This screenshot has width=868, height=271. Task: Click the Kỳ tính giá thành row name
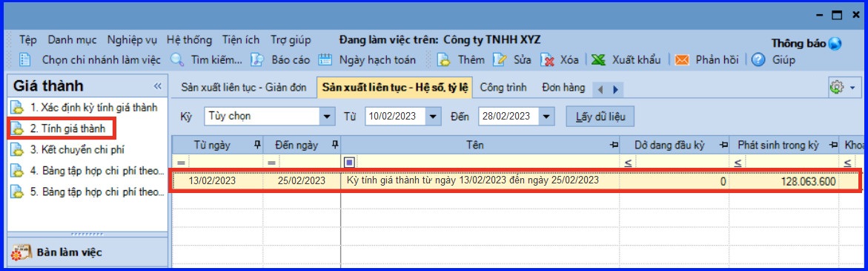click(x=473, y=180)
